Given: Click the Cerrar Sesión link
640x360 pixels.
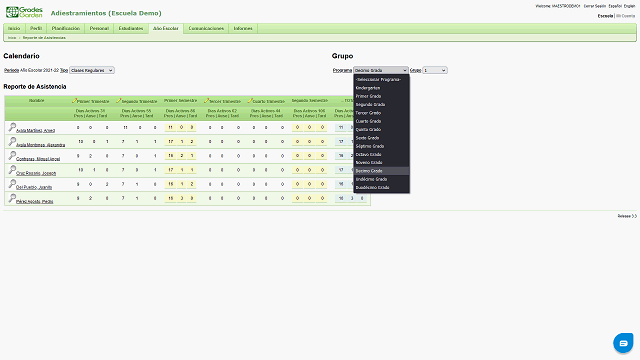Looking at the screenshot, I should click(x=595, y=6).
